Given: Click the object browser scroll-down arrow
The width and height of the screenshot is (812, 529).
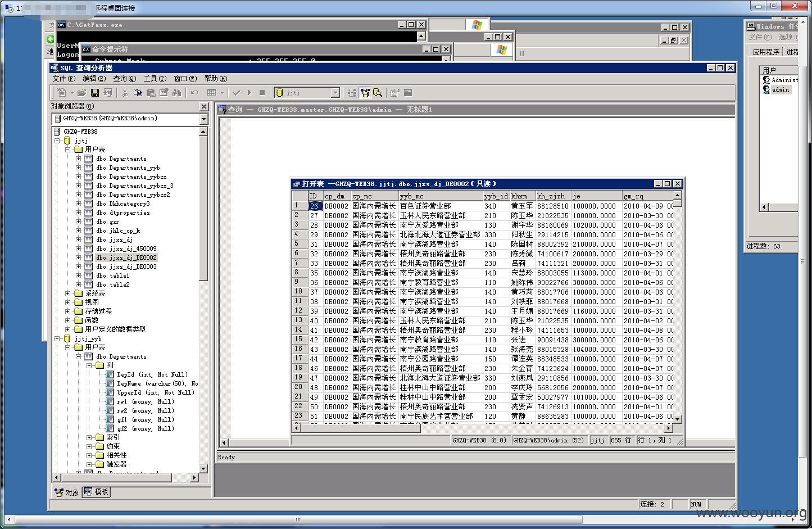Looking at the screenshot, I should pyautogui.click(x=203, y=468).
